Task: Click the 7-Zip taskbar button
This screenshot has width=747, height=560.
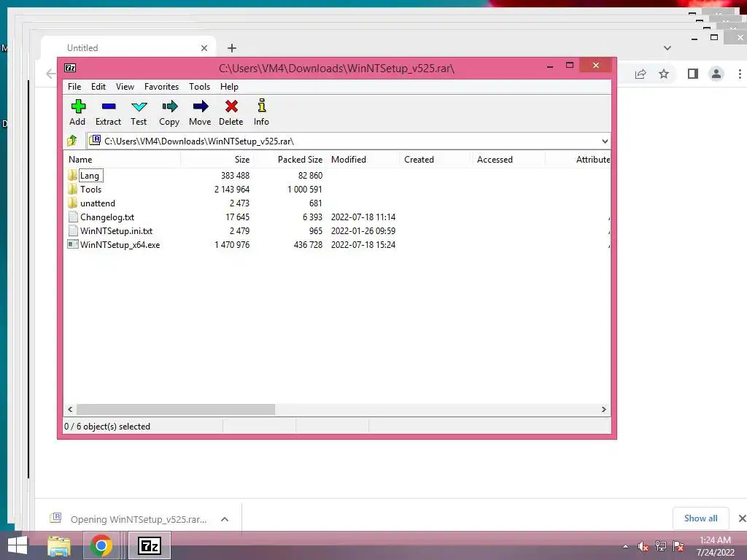Action: (x=149, y=545)
